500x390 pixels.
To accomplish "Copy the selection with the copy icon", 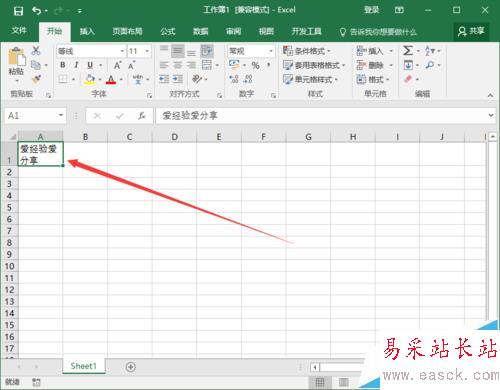I will 36,65.
